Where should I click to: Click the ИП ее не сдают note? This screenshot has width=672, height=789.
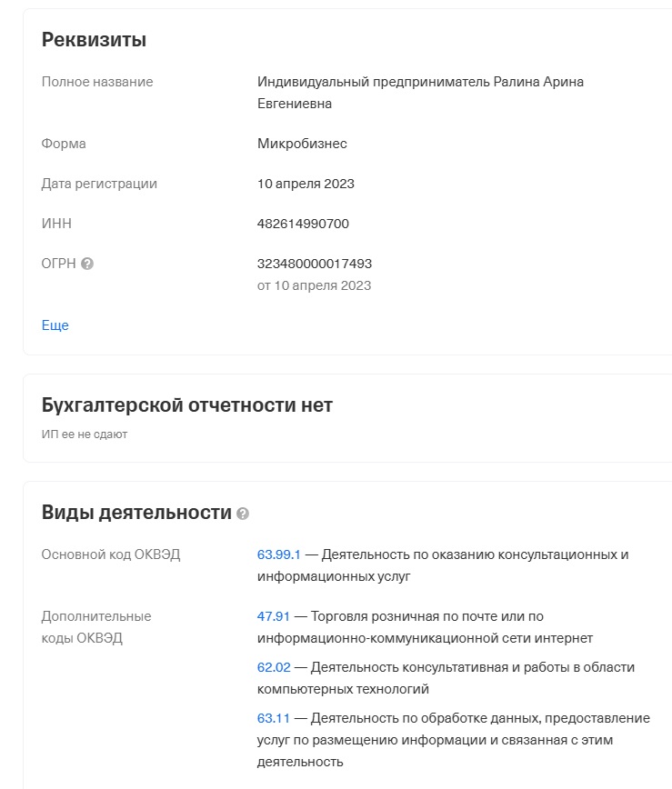[85, 434]
